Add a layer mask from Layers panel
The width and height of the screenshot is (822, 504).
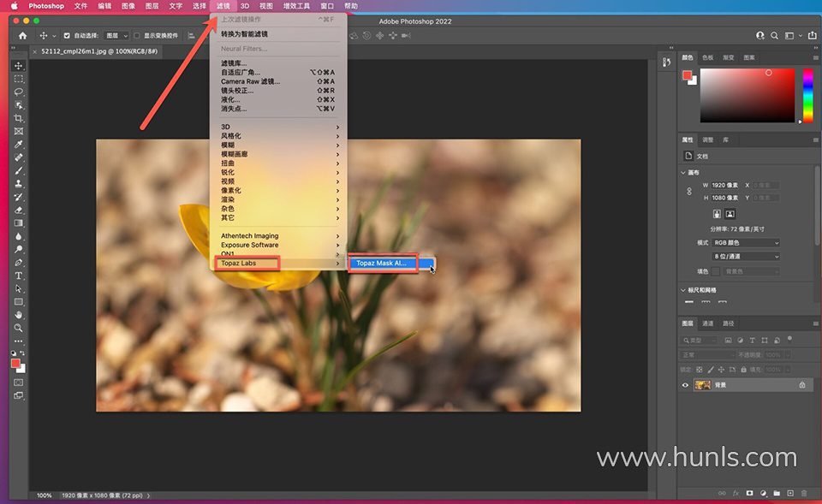pos(750,494)
